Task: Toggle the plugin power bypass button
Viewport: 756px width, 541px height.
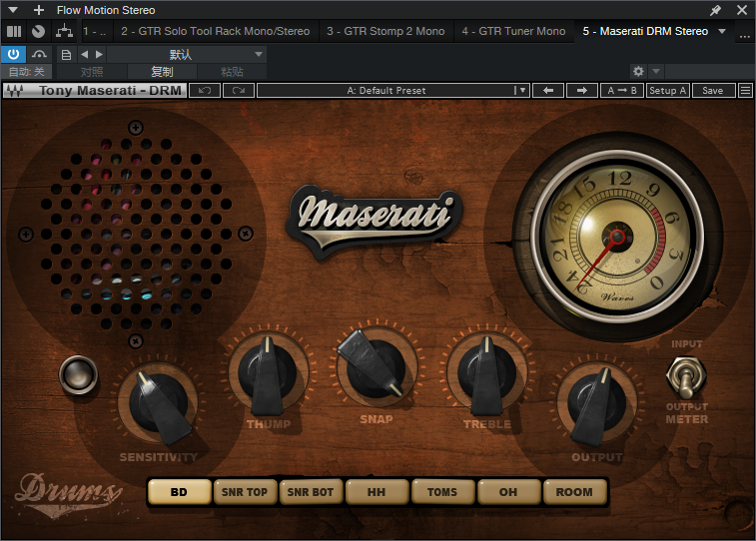Action: pos(14,54)
